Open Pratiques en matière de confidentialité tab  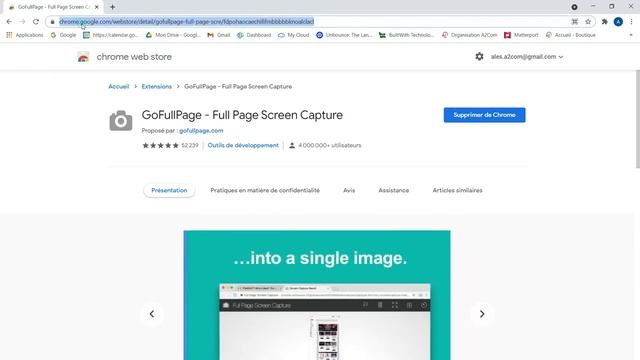point(265,190)
